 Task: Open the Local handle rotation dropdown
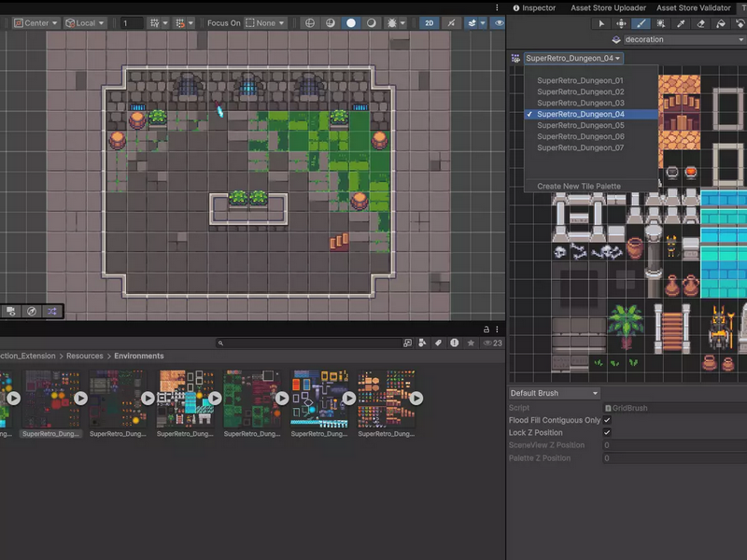pos(85,22)
